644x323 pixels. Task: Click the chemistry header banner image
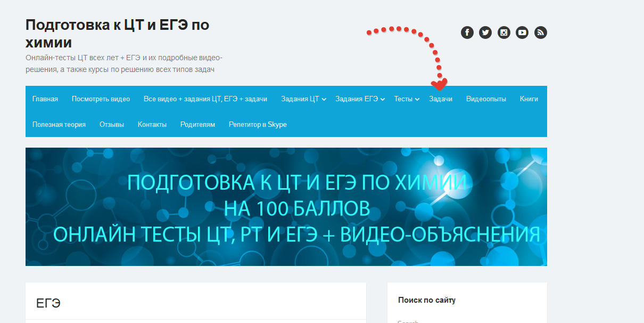click(286, 207)
